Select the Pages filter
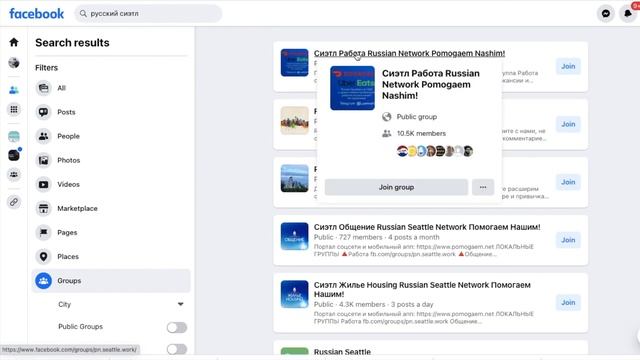The width and height of the screenshot is (640, 360). point(111,233)
